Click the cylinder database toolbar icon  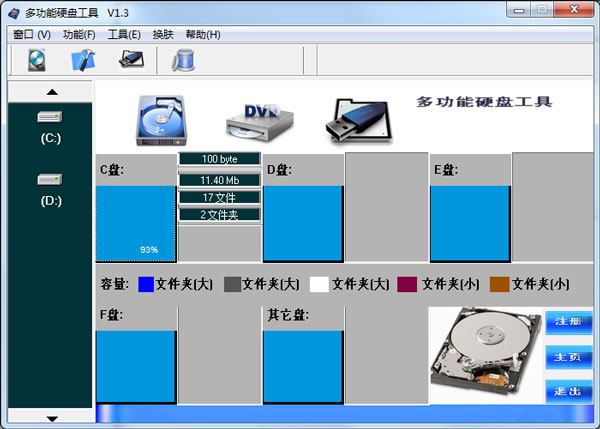[x=183, y=60]
